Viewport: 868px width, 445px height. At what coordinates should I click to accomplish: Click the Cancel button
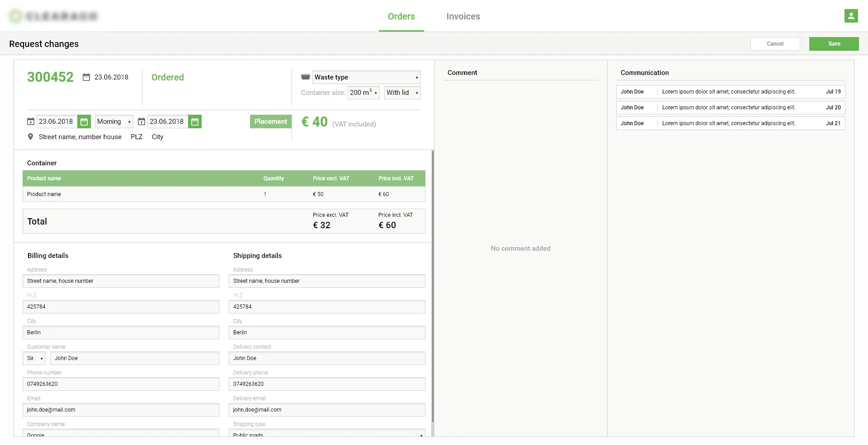[775, 44]
